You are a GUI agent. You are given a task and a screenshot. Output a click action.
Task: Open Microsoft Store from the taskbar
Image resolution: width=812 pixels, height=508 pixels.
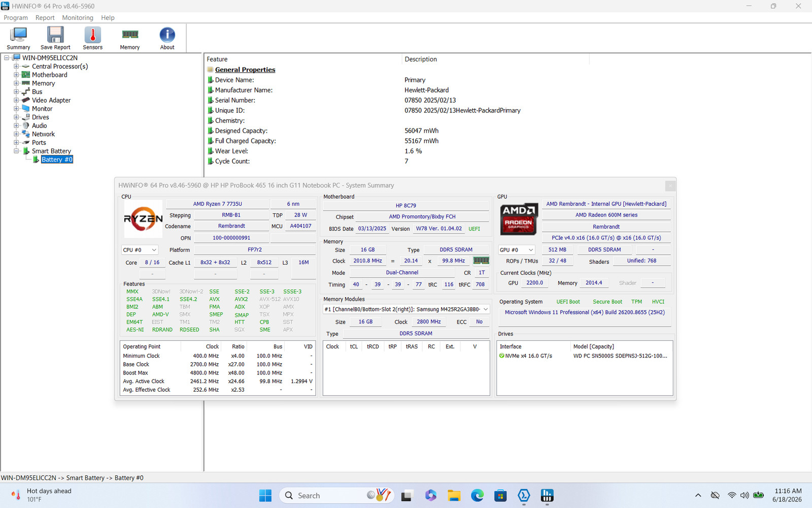[x=500, y=495]
